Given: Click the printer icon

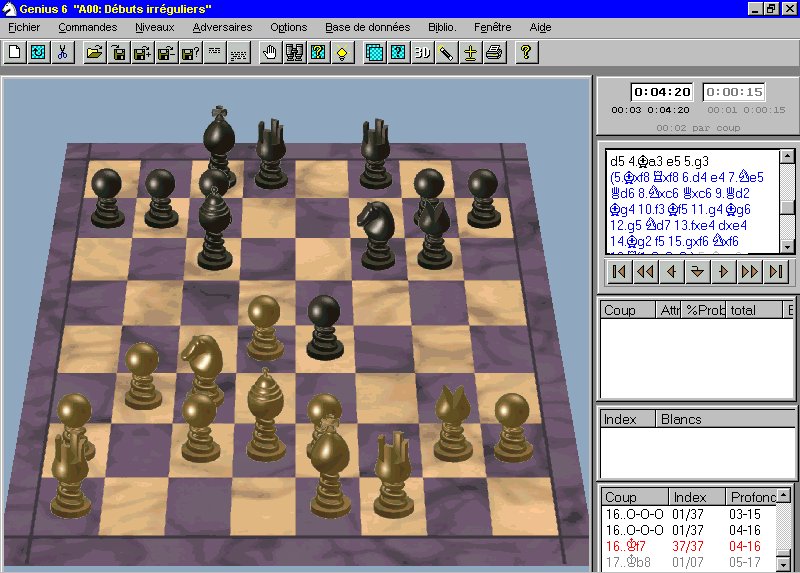Looking at the screenshot, I should pos(494,52).
